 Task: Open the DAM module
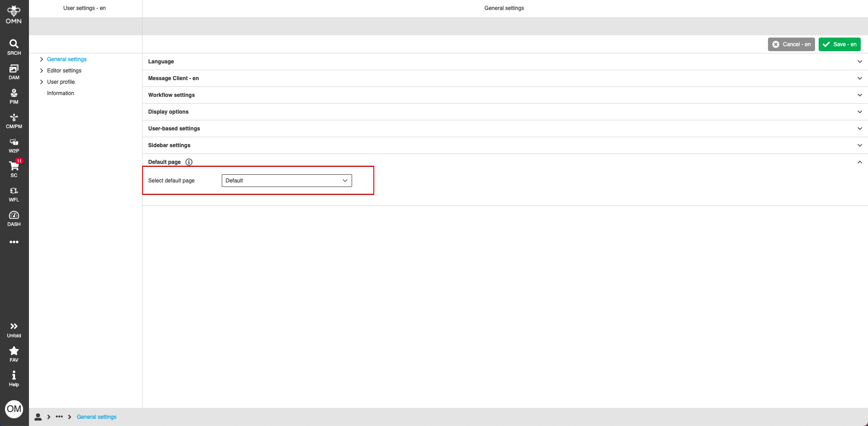click(14, 72)
